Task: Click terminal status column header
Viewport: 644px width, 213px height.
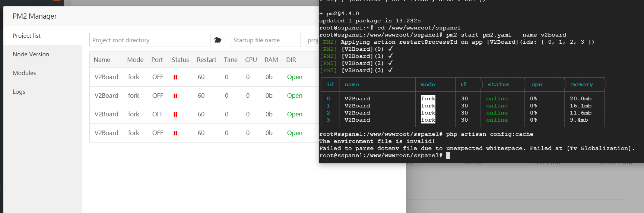Action: (x=499, y=85)
